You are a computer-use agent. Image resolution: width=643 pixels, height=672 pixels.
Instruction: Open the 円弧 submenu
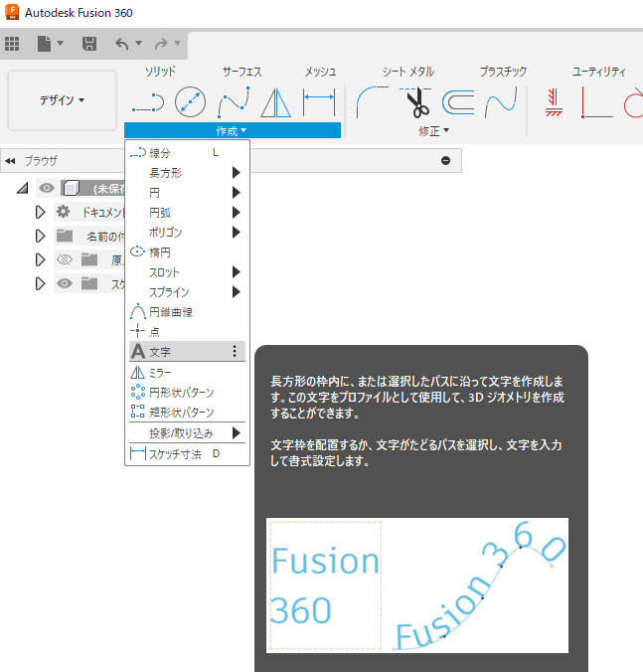187,213
